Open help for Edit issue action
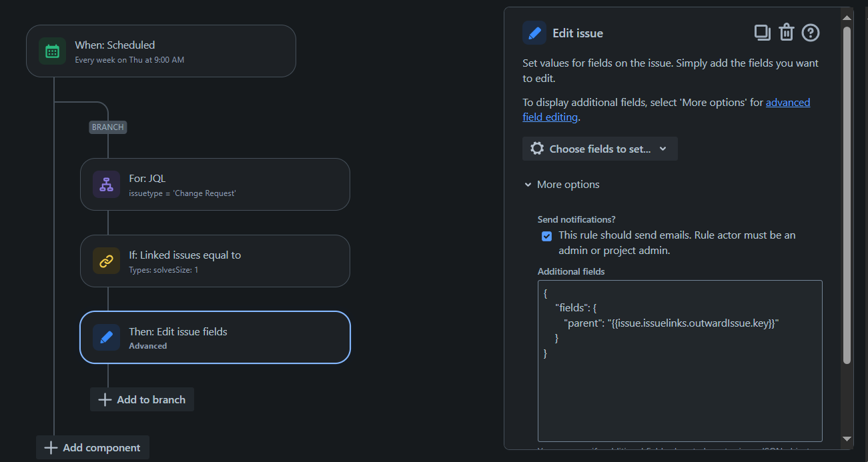This screenshot has height=462, width=868. click(x=811, y=32)
